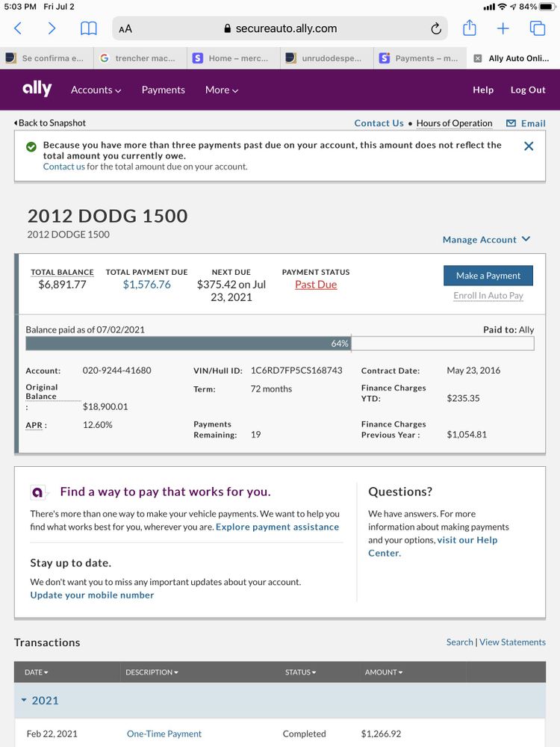This screenshot has height=747, width=560.
Task: Switch to the 'unrudodespe...' tab
Action: pyautogui.click(x=327, y=58)
